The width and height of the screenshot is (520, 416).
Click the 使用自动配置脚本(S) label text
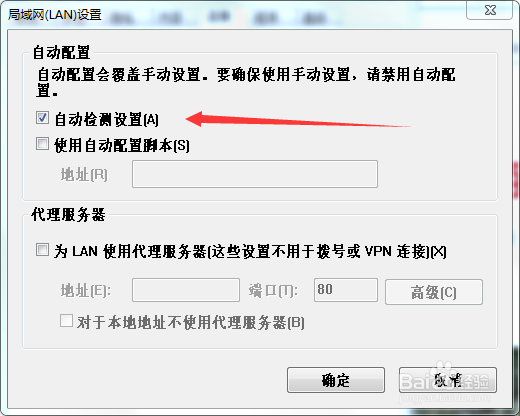[122, 145]
